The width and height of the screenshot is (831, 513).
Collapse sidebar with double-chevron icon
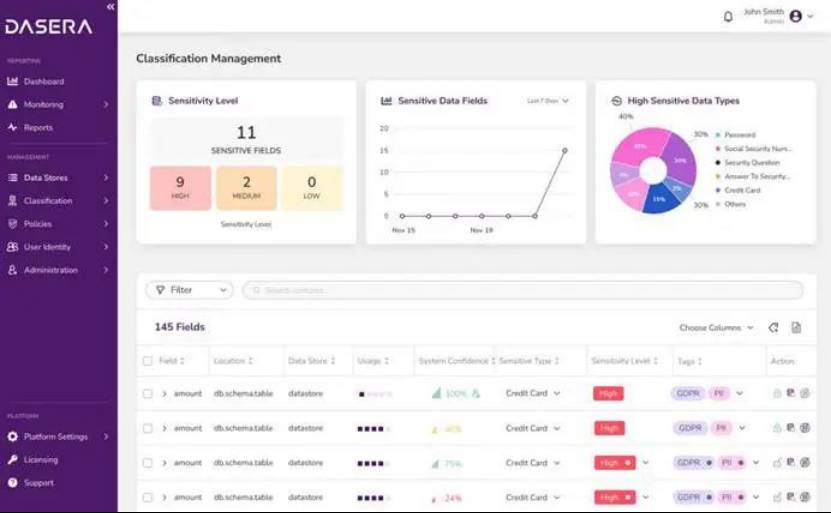[110, 7]
